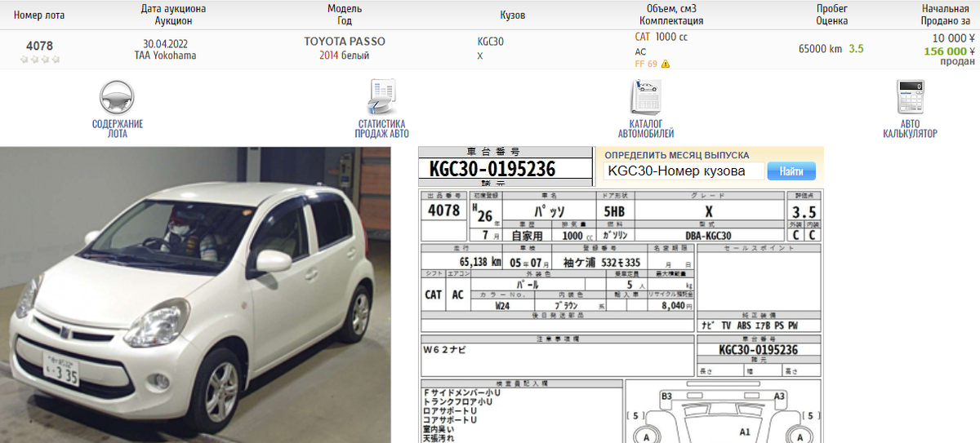Click the 65000 km mileage value
The width and height of the screenshot is (980, 443).
point(820,49)
